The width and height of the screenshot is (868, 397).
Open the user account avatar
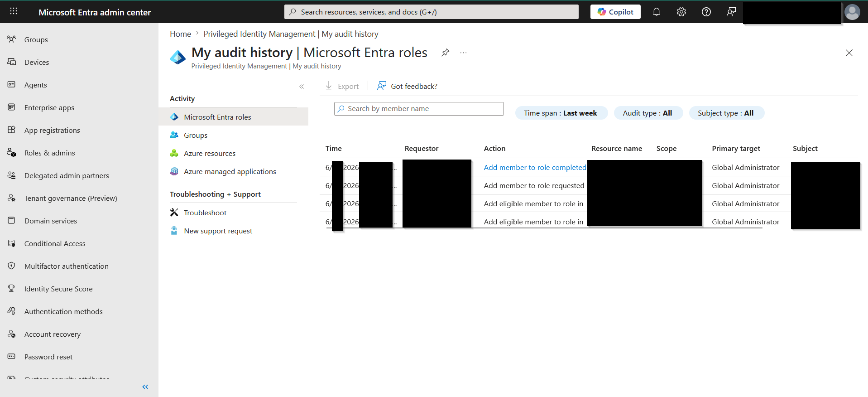(852, 12)
